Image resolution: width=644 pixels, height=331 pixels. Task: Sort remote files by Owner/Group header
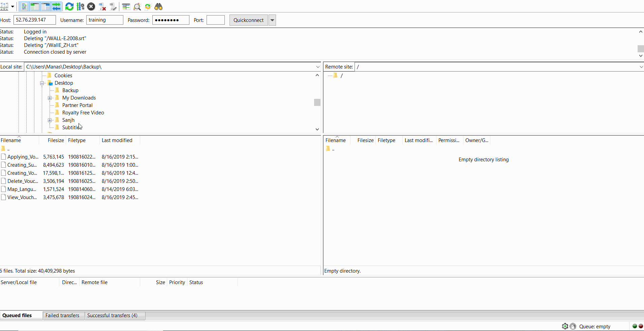click(x=477, y=140)
